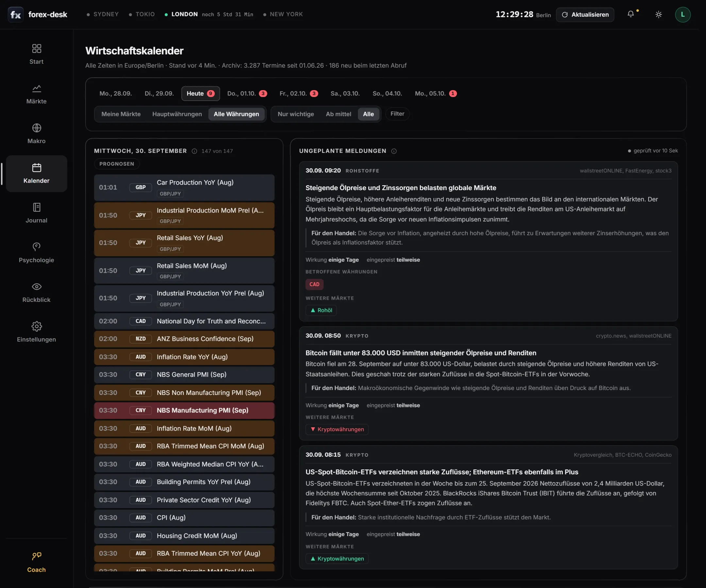Open Car Production YoY (Aug) event
The width and height of the screenshot is (706, 588).
coord(184,188)
